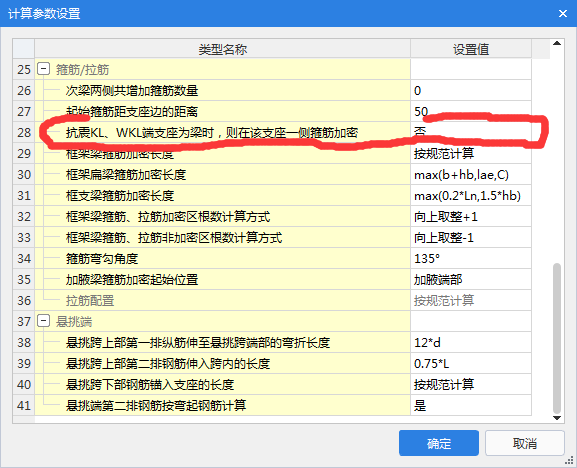Edit value 0 for 次梁两侧共增加箍筋数量
Screen dimensions: 577x468
click(471, 91)
